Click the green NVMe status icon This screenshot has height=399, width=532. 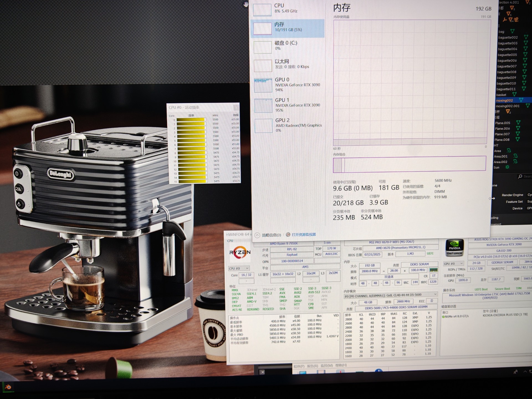(443, 316)
